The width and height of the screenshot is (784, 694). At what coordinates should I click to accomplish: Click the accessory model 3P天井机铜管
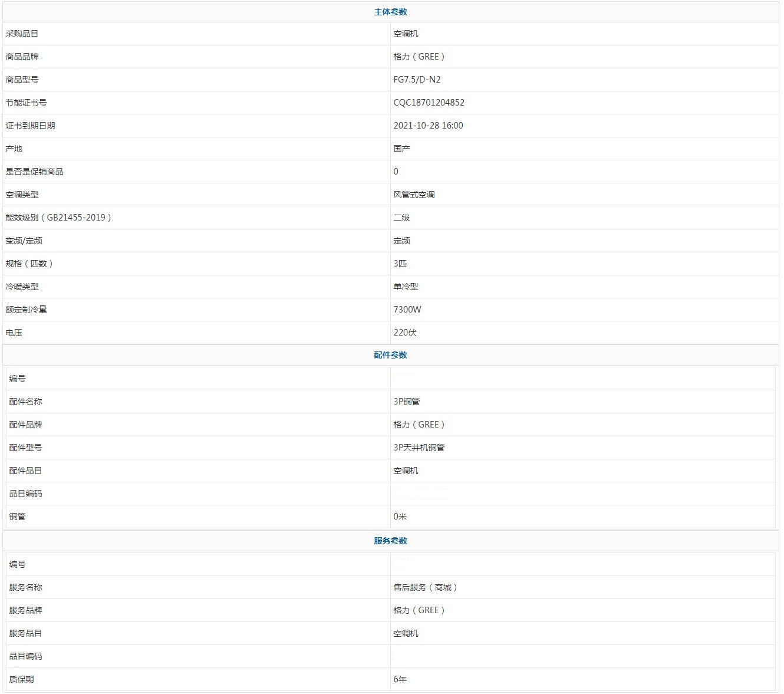(x=419, y=448)
